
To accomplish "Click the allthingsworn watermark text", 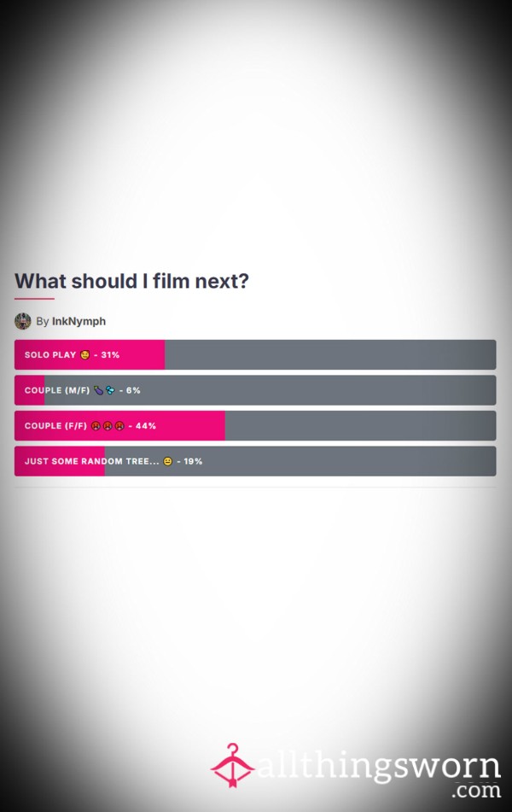I will (x=378, y=766).
